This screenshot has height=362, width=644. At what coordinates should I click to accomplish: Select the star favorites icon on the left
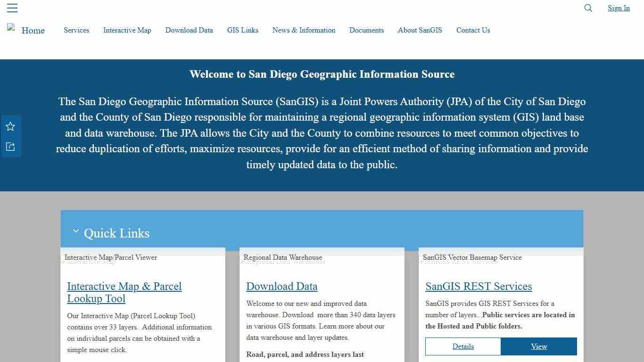point(10,126)
